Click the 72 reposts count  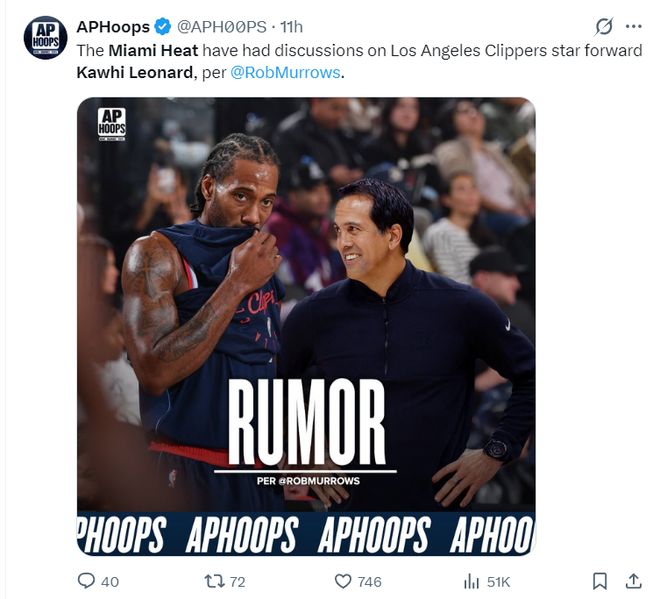click(x=237, y=582)
